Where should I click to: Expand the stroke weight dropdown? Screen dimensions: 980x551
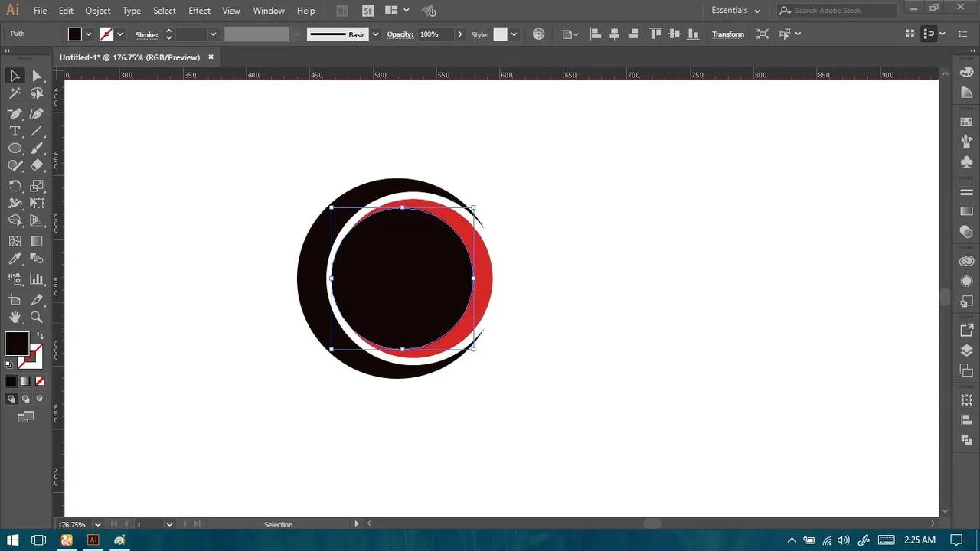coord(213,34)
